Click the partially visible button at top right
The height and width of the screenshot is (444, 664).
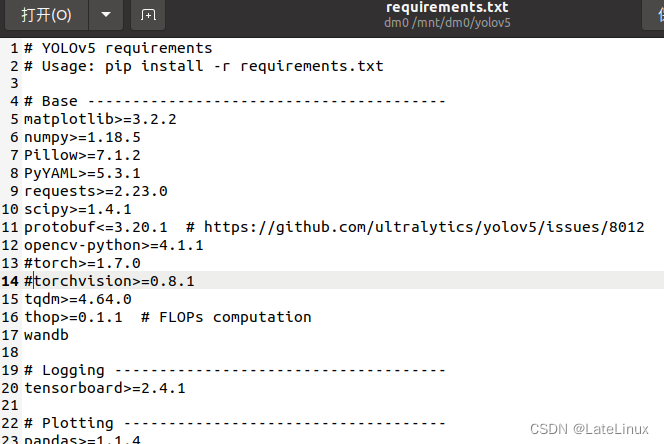point(654,15)
